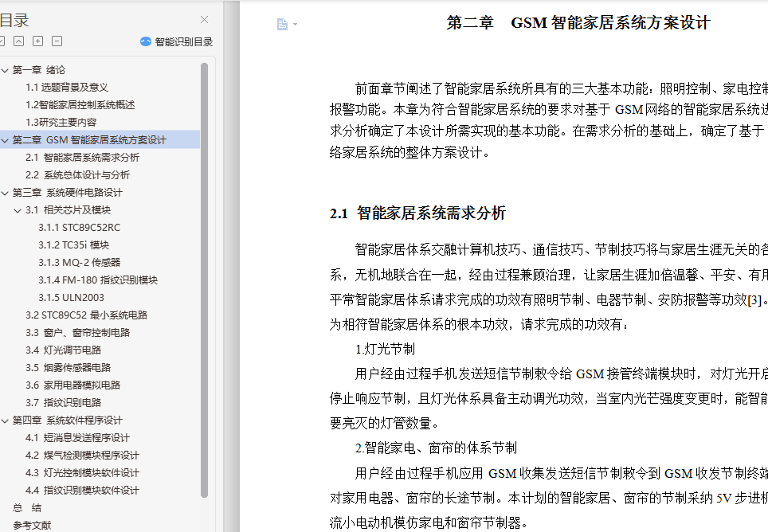Collapse the 第三章 系统硬件电路设计 node
This screenshot has height=532, width=768.
5,193
